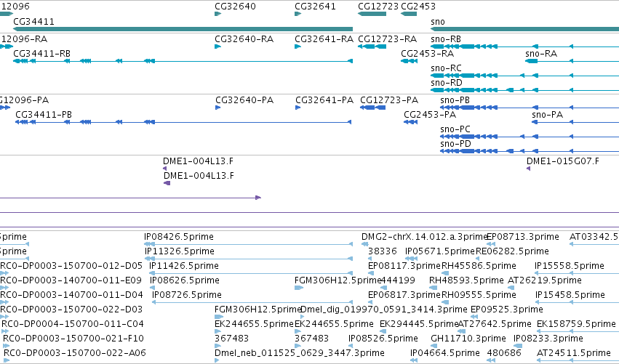Screen dimensions: 619x364
Task: Select RC0-DP0003-150700-012-D05 entry
Action: click(x=71, y=266)
